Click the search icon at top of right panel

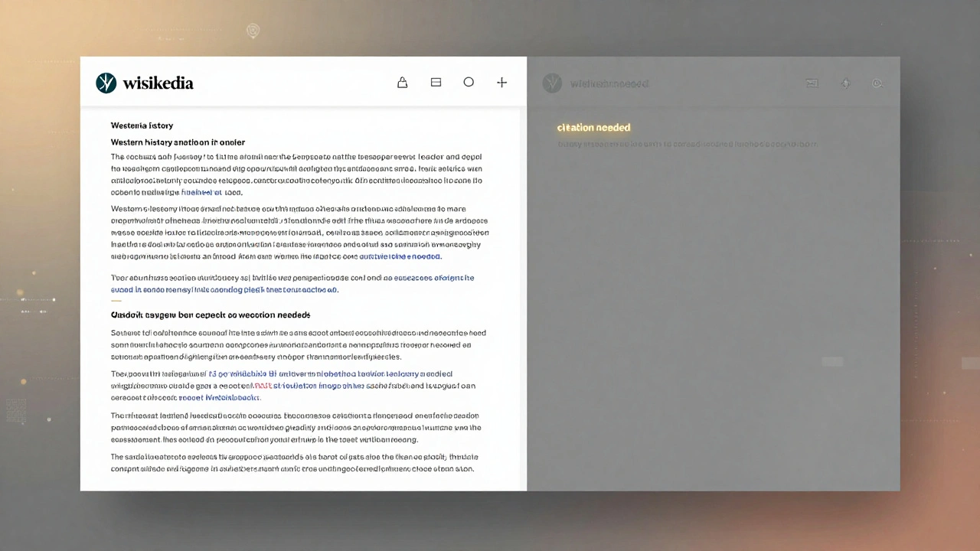(x=877, y=83)
